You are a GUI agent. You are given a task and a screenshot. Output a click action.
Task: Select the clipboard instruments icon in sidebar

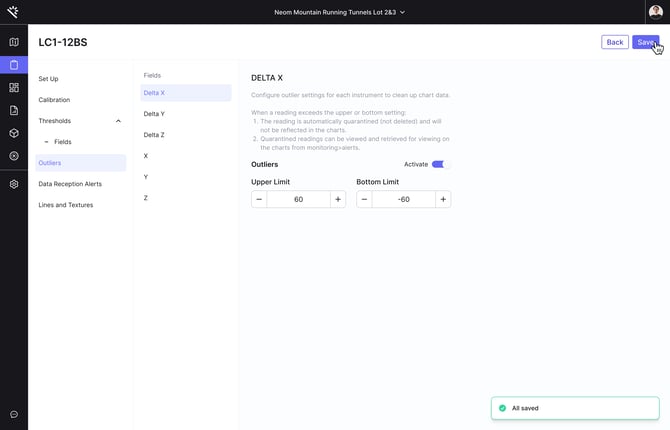point(14,65)
